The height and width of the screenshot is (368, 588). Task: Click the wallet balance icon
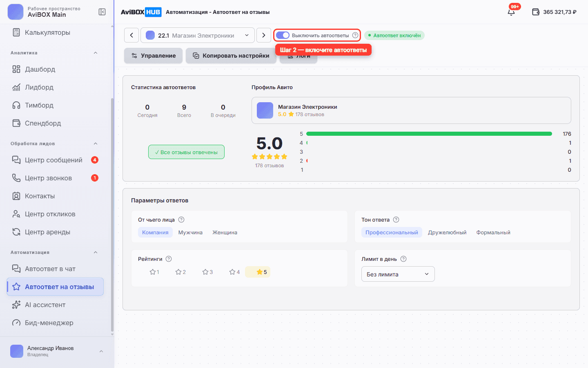(x=536, y=12)
